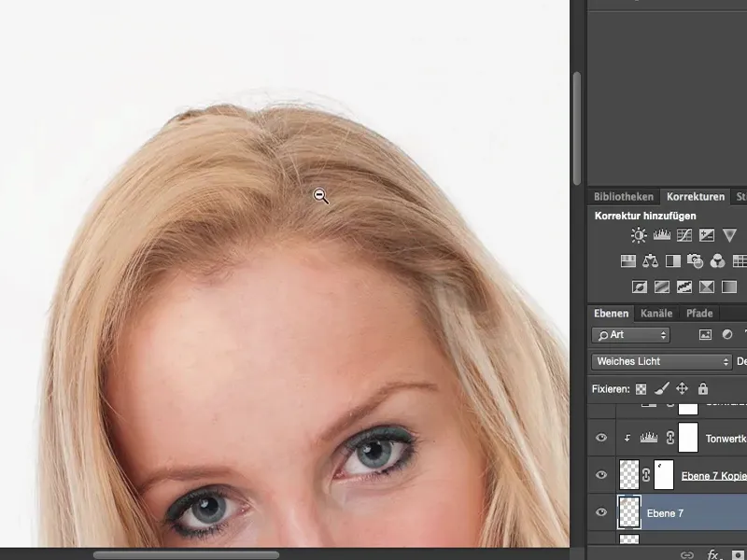Screen dimensions: 747x560
Task: Lock all with the padlock icon
Action: pos(703,389)
